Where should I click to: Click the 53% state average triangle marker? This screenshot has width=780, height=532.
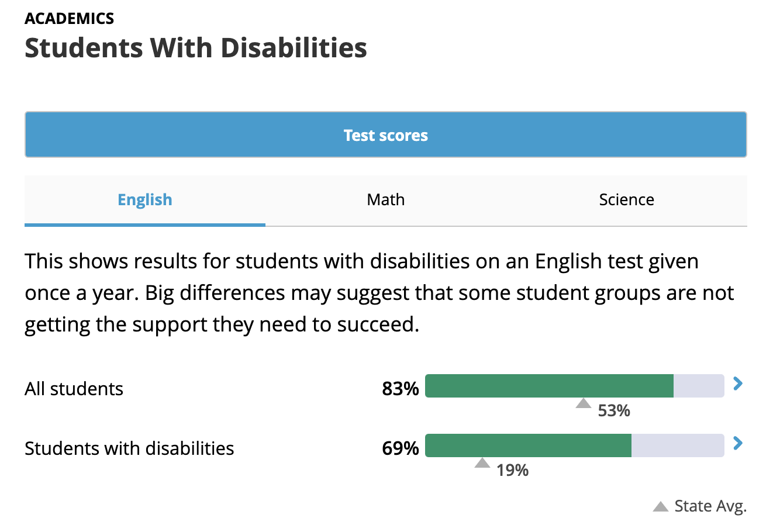(584, 403)
